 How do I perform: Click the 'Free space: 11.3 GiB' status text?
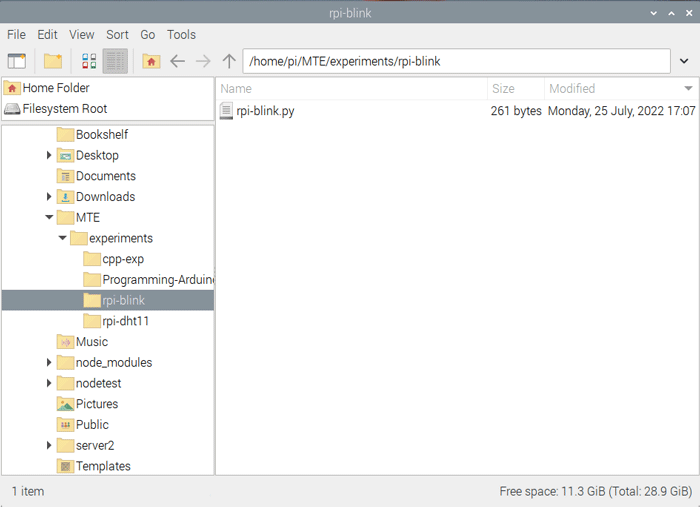point(552,491)
